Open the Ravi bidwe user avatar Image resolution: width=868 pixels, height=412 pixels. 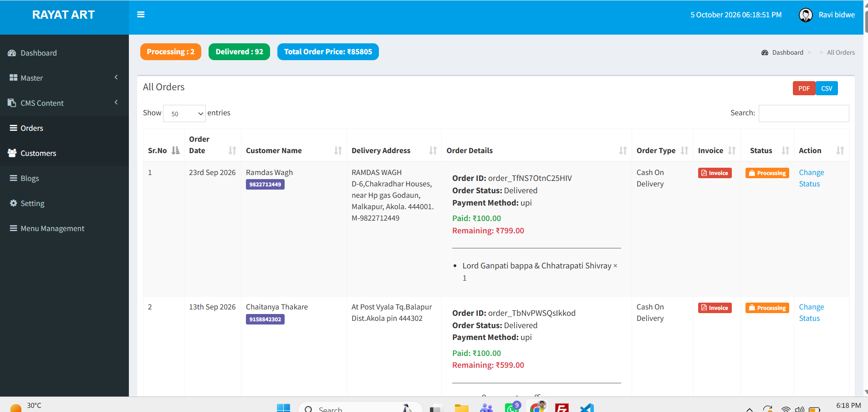pos(806,15)
